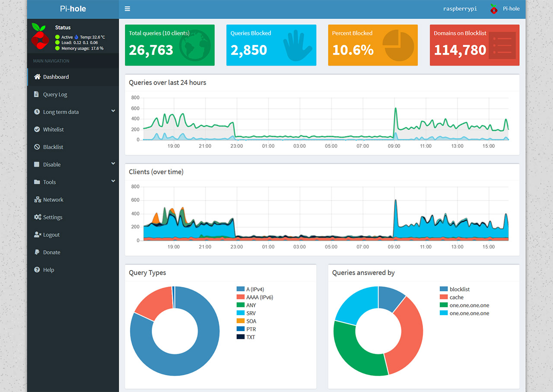Click the temperature icon beside the Temp reading
The image size is (553, 392).
click(76, 37)
